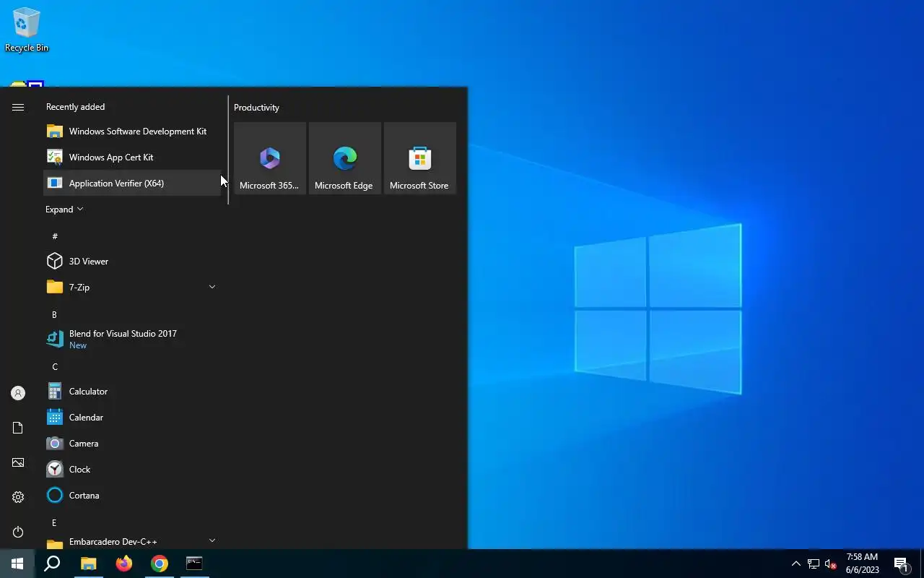Open the user account icon in Start sidebar

tap(18, 393)
